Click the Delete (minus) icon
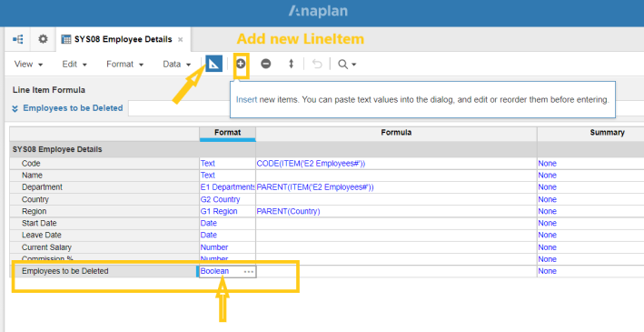Screen dimensions: 644x332 pos(266,64)
